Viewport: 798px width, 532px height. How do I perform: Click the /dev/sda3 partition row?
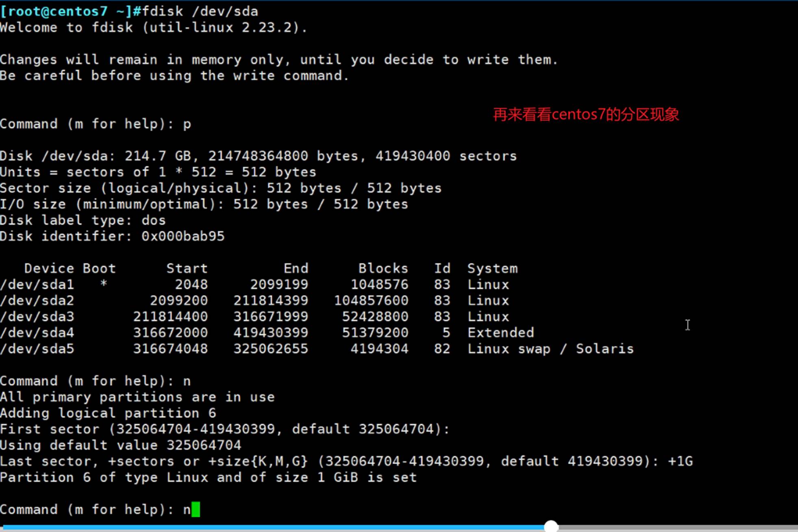[37, 317]
